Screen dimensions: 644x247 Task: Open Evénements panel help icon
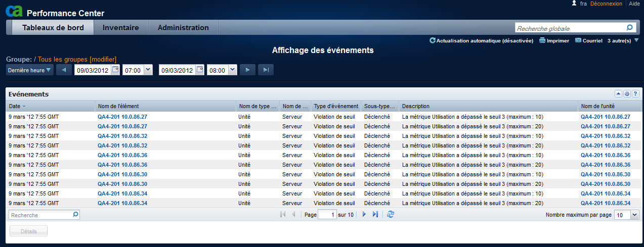pos(635,94)
